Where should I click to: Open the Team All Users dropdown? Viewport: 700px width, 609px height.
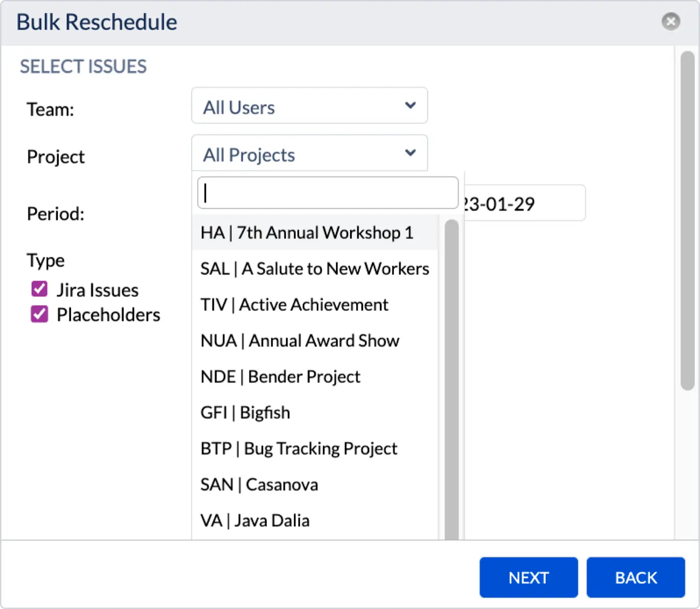pyautogui.click(x=309, y=106)
